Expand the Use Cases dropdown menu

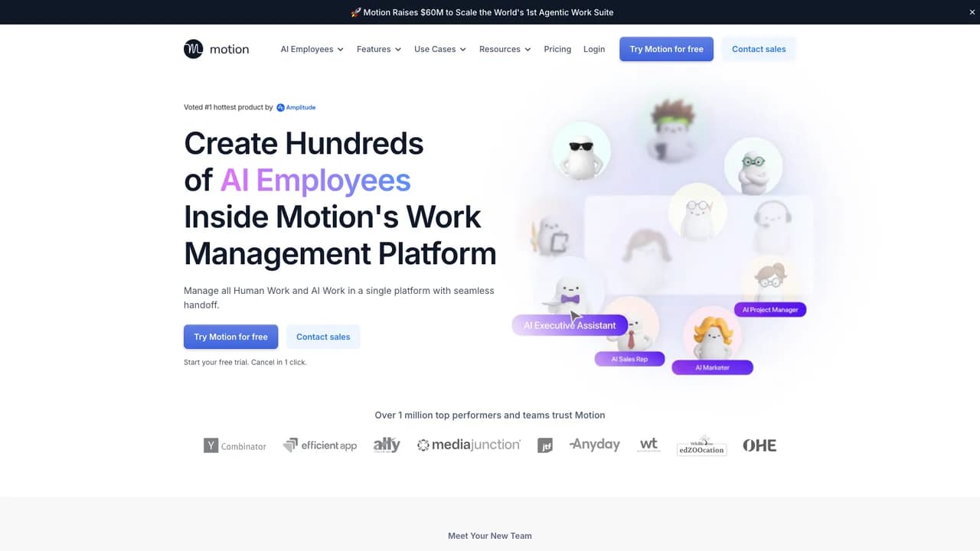440,49
